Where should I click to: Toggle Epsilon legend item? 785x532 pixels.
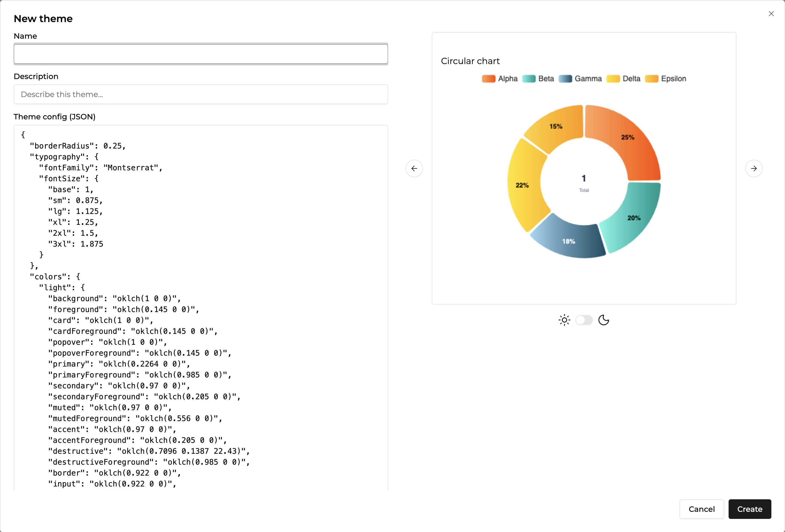(x=665, y=79)
